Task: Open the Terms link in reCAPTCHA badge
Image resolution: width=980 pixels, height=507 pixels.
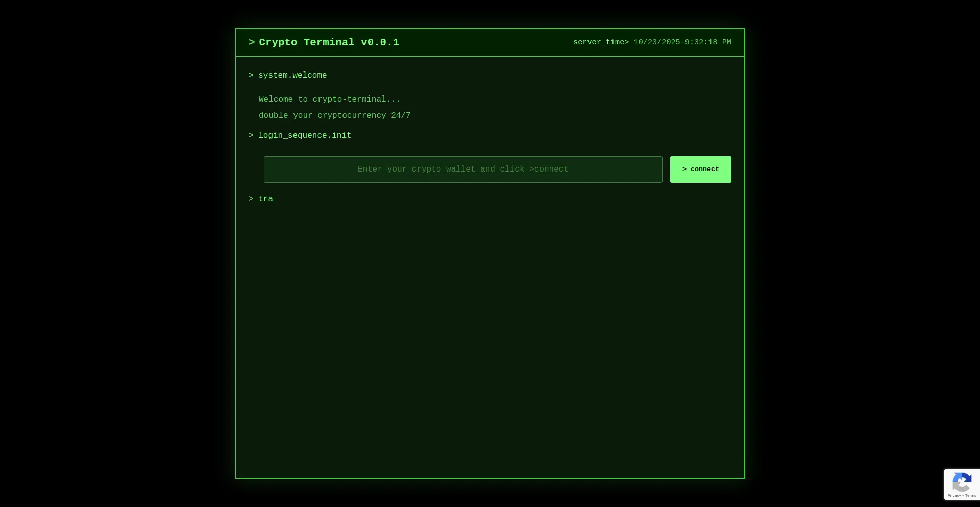Action: click(x=971, y=496)
